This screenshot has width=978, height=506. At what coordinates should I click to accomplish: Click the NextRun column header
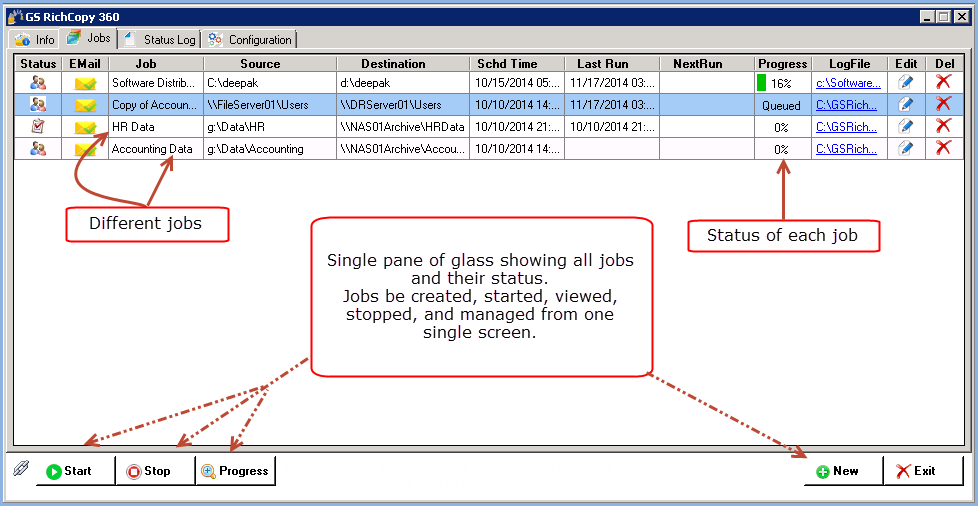[x=707, y=64]
